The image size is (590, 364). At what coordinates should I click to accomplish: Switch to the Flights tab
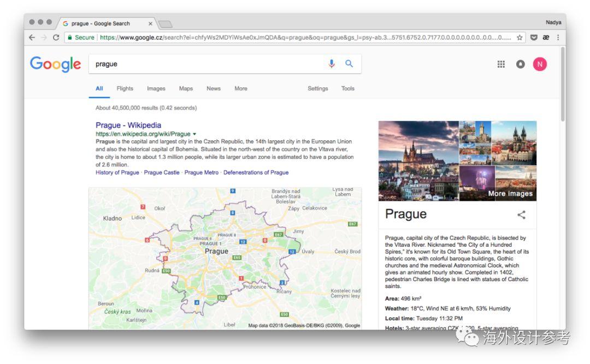pyautogui.click(x=125, y=88)
